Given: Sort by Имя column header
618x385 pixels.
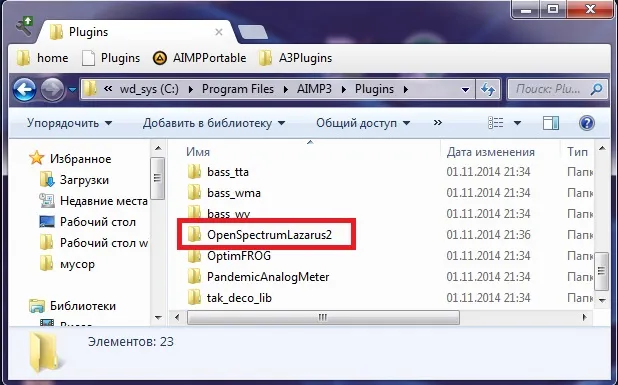Looking at the screenshot, I should click(198, 152).
